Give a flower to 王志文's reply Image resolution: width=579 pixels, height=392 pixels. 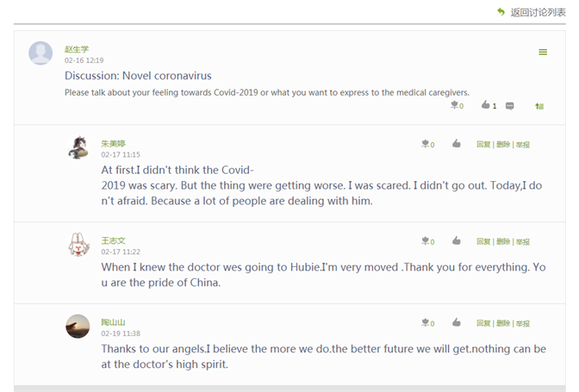[425, 241]
